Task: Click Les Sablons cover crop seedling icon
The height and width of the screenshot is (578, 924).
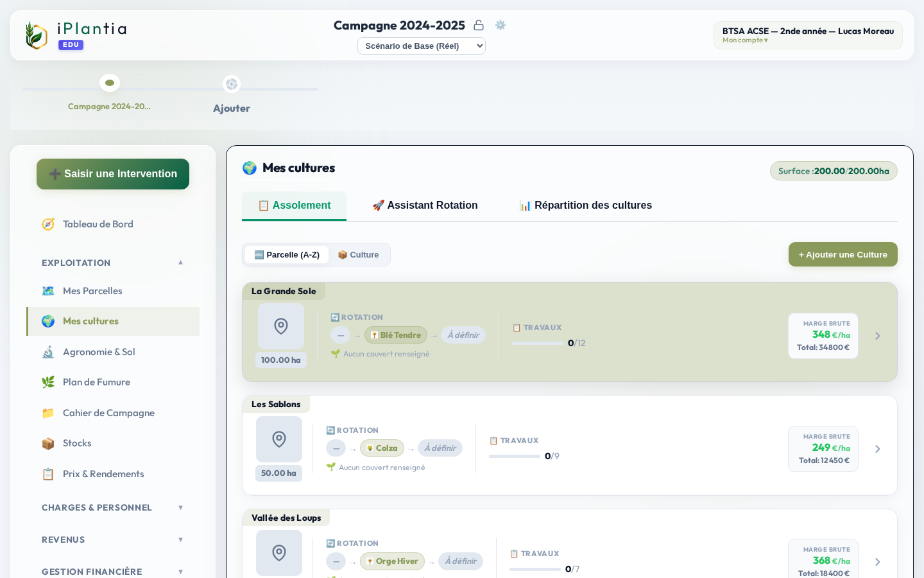Action: pos(330,468)
